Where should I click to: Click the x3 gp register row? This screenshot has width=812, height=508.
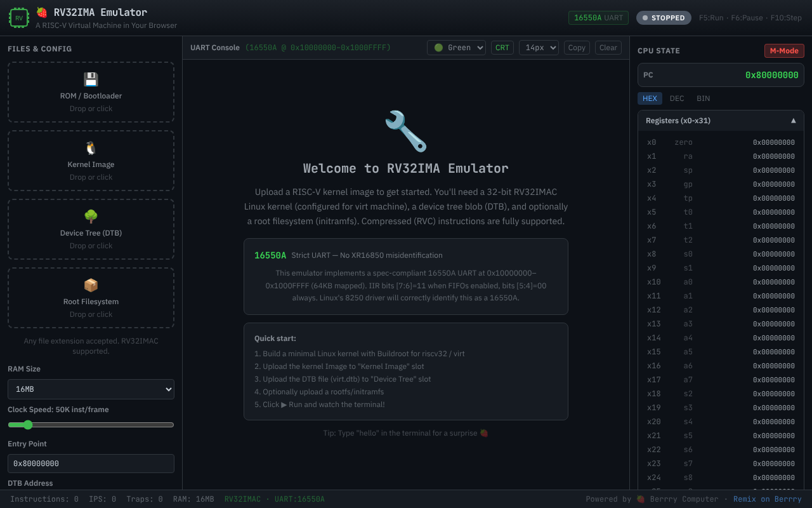pyautogui.click(x=721, y=184)
